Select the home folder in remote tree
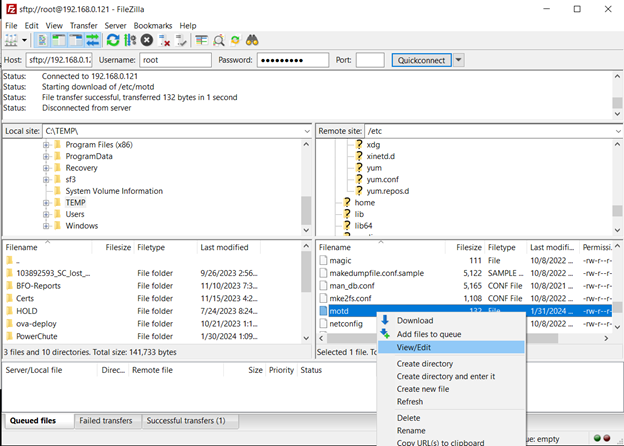 click(x=365, y=203)
